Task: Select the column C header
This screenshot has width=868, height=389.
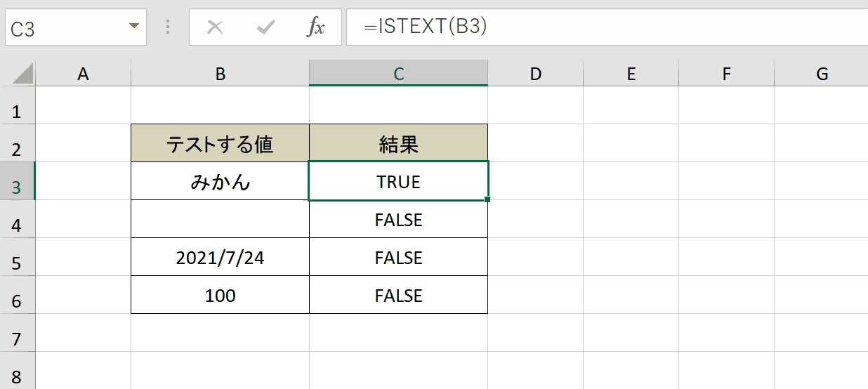Action: (x=398, y=73)
